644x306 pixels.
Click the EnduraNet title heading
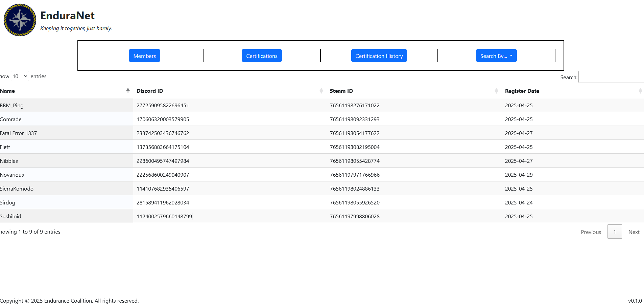(x=67, y=16)
